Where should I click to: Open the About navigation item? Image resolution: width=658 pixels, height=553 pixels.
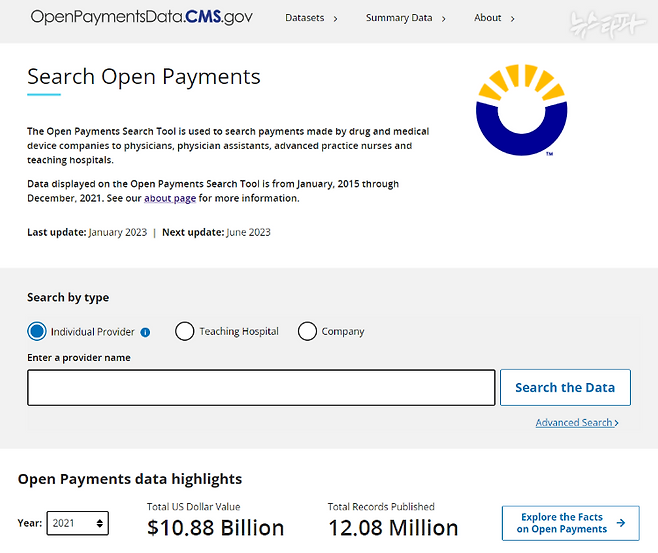point(488,18)
